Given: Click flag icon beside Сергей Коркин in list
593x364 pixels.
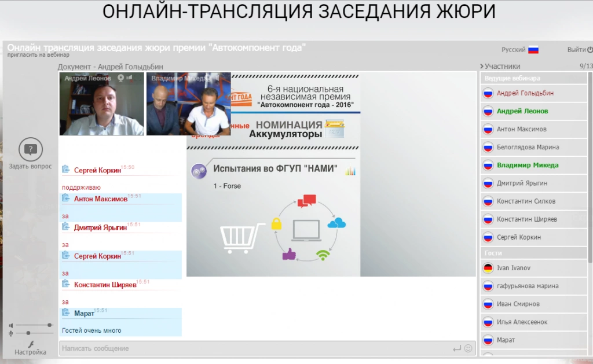Looking at the screenshot, I should (x=488, y=237).
